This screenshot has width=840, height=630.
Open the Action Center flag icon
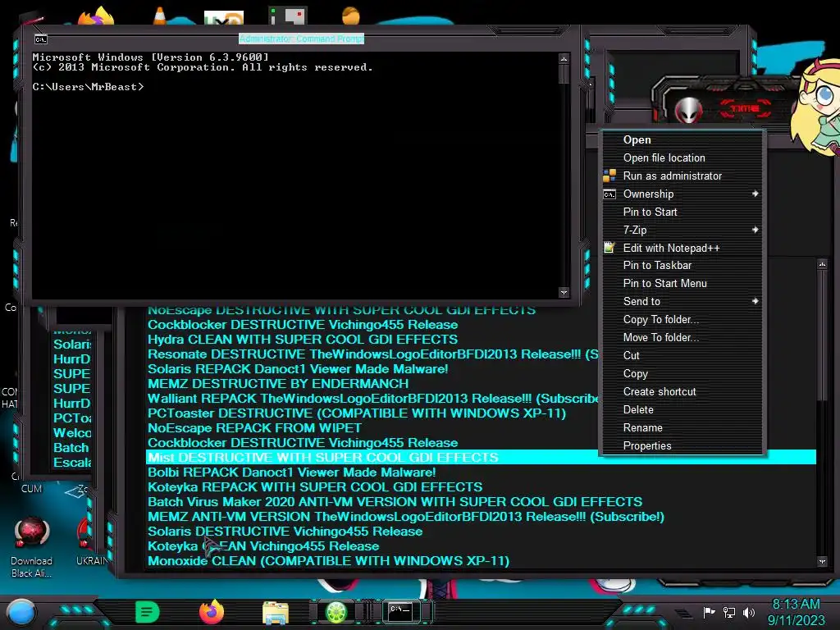[x=709, y=612]
